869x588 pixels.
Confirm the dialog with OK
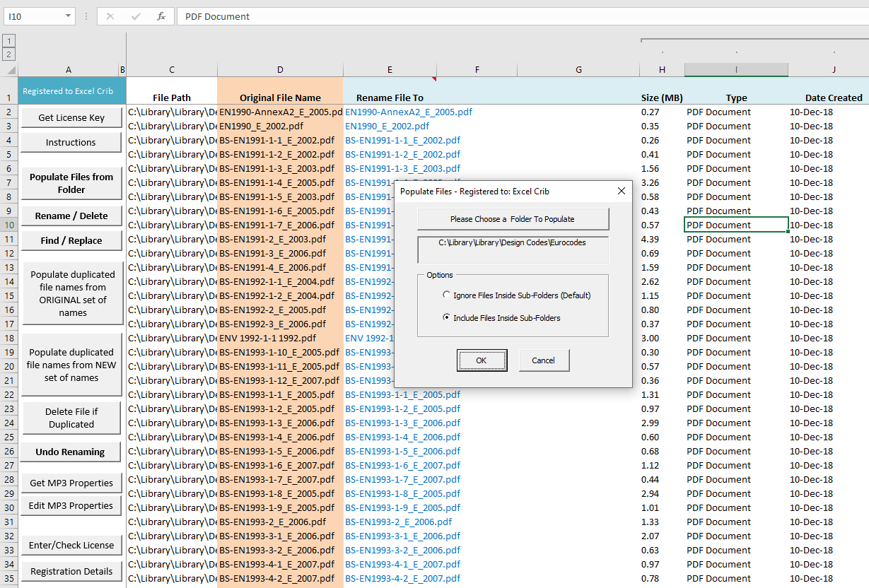tap(482, 360)
